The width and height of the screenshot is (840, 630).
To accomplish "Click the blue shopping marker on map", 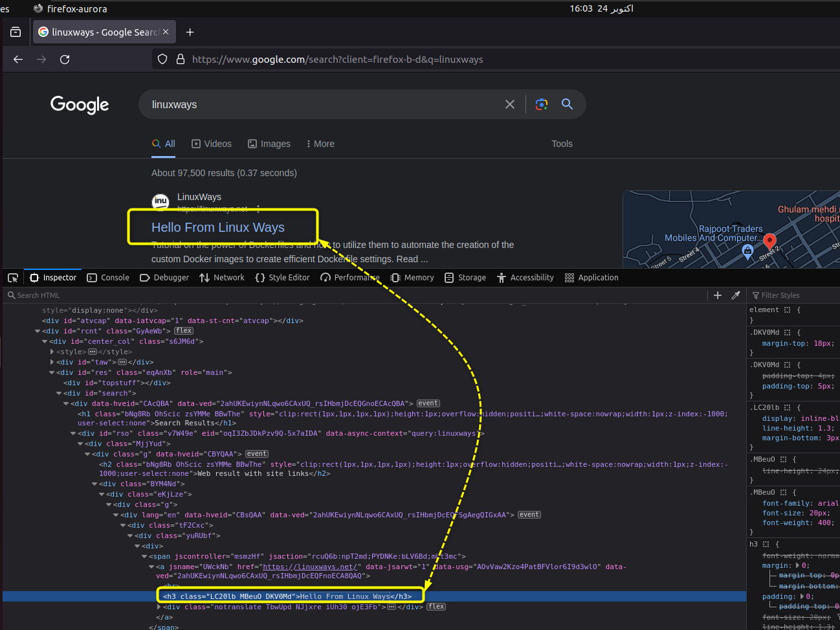I will point(747,251).
